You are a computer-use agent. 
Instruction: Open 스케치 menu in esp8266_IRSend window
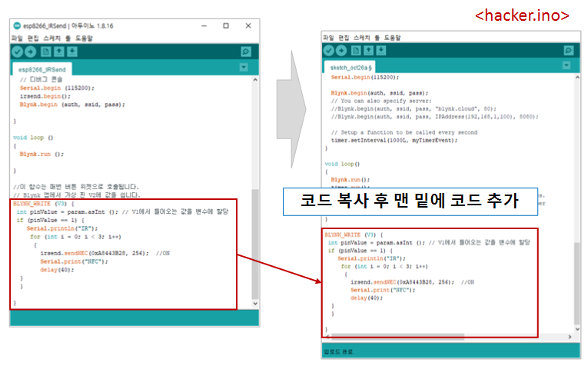[x=51, y=38]
